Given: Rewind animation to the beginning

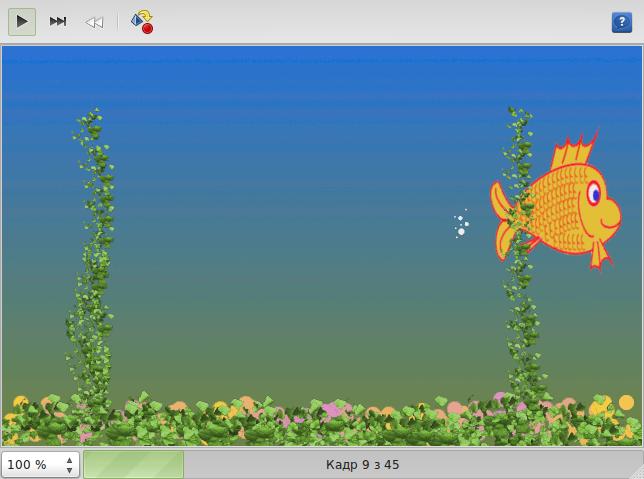Looking at the screenshot, I should pos(94,21).
